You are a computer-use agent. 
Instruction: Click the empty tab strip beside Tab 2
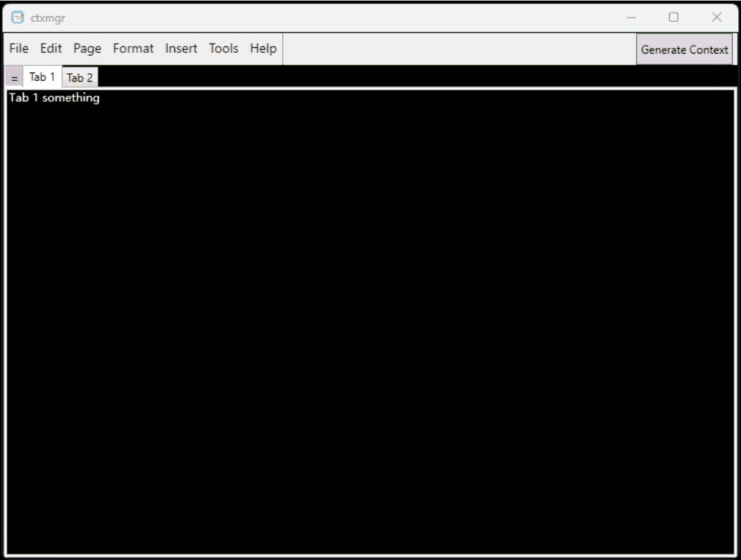point(415,77)
